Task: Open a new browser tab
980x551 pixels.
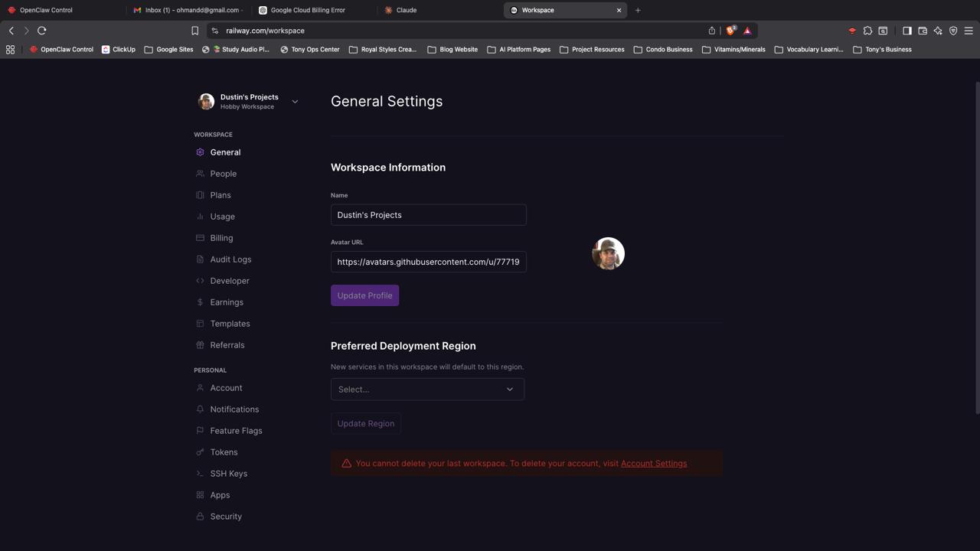Action: point(638,10)
